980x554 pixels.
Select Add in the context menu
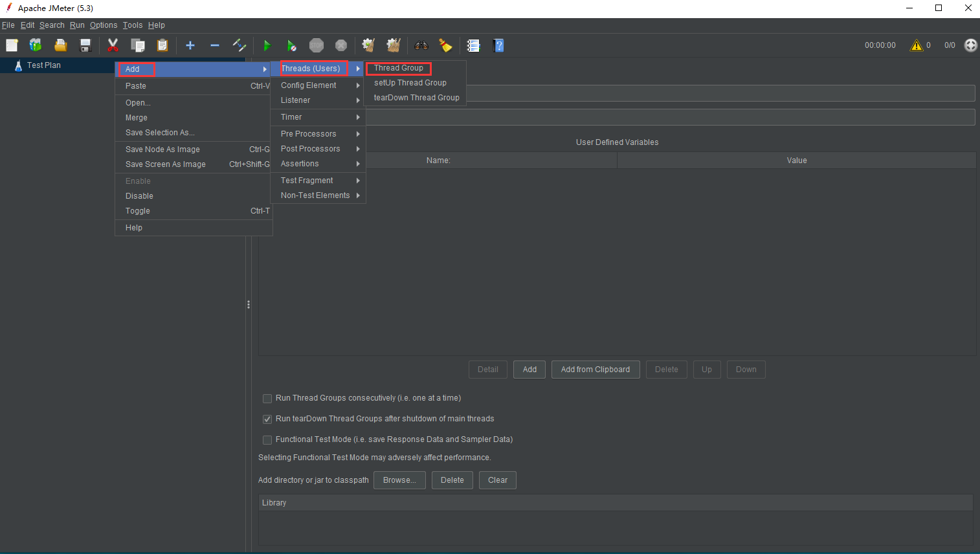[194, 69]
